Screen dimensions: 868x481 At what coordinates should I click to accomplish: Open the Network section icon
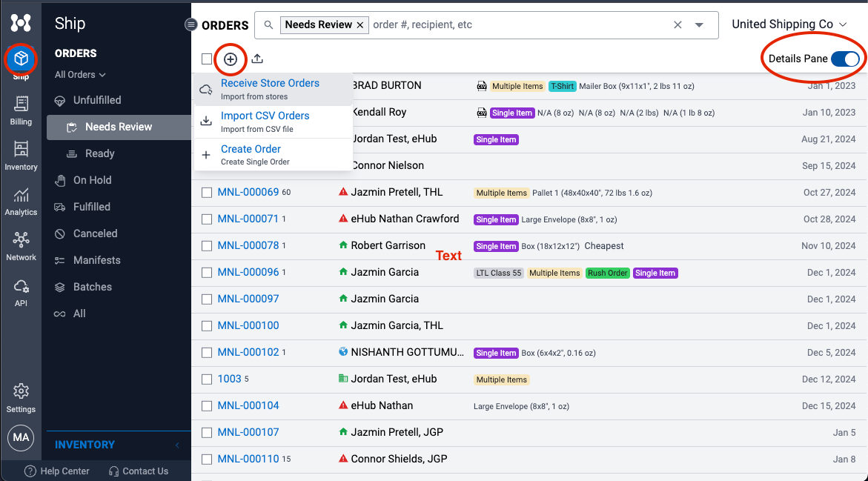pos(20,245)
